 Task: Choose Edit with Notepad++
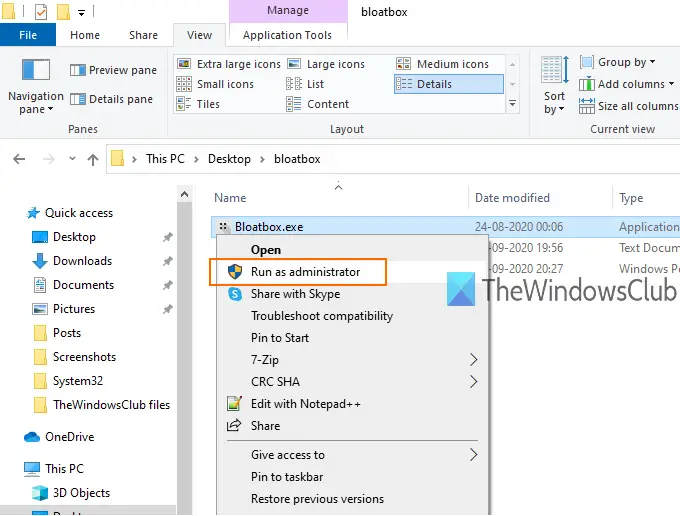352,404
